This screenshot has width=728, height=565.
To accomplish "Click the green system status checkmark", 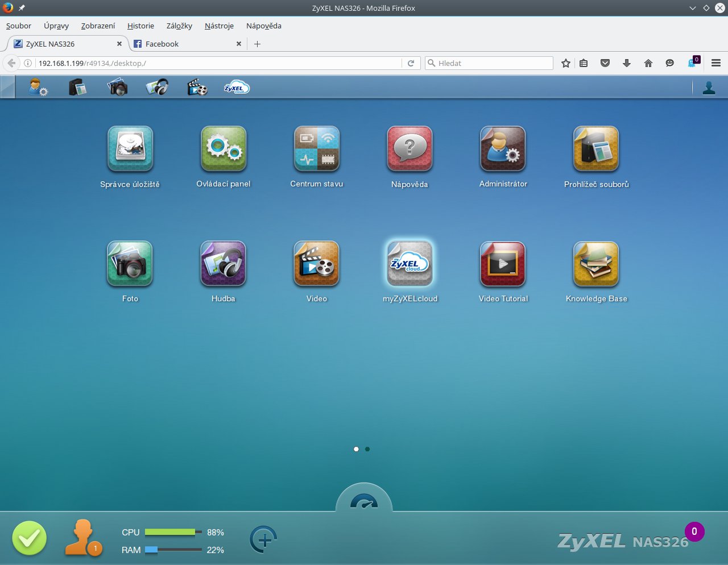I will [x=30, y=538].
